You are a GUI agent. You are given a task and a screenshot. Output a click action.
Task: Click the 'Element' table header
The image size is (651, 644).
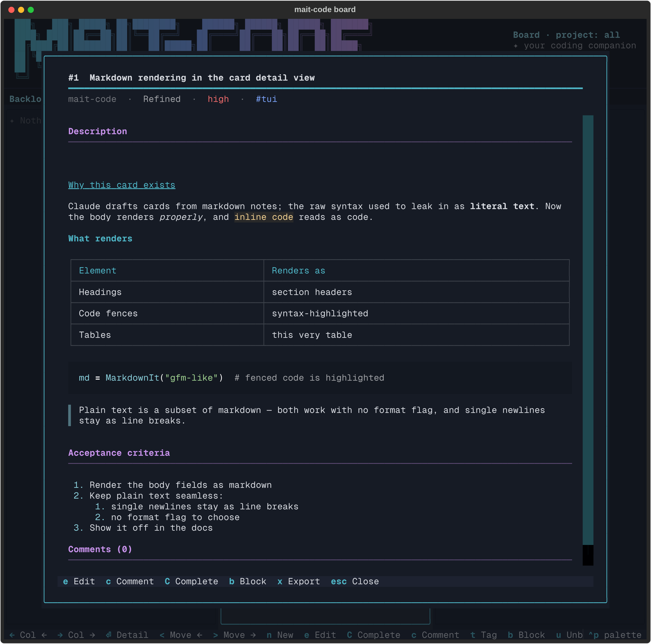[97, 271]
